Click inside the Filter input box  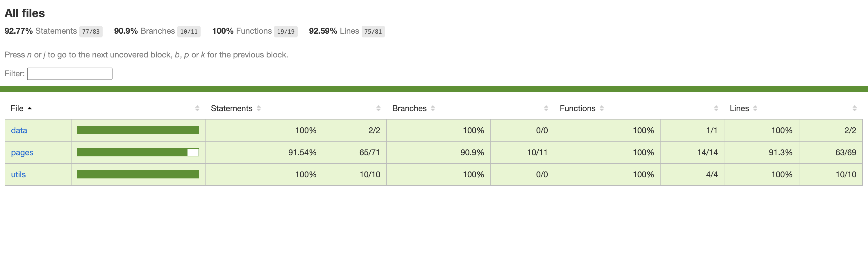coord(69,74)
